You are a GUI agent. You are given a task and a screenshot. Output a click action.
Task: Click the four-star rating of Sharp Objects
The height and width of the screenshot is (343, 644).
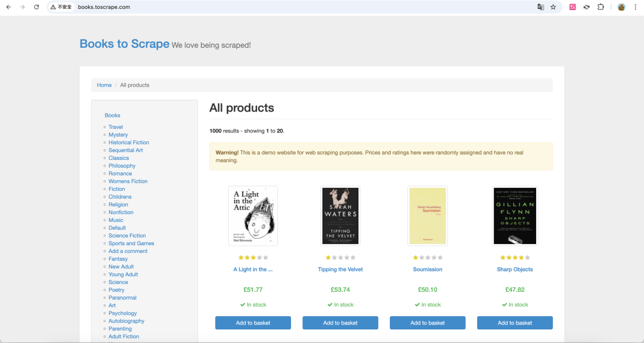pyautogui.click(x=515, y=258)
